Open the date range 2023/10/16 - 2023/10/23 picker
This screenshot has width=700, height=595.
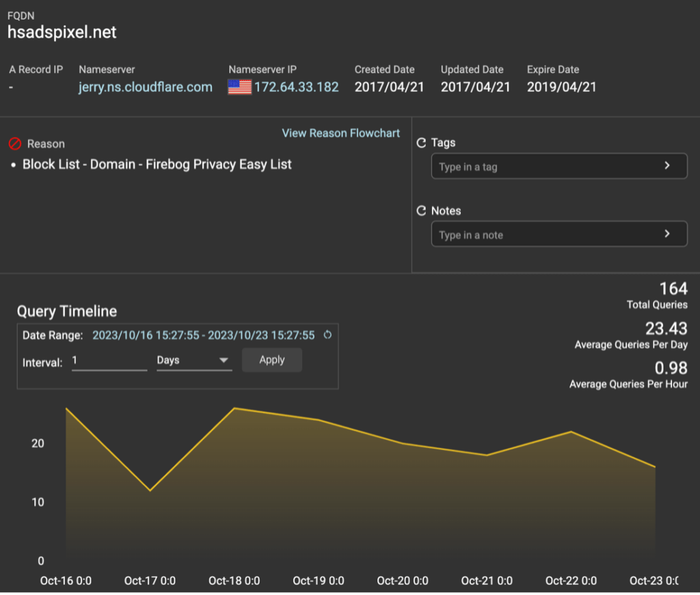coord(203,335)
